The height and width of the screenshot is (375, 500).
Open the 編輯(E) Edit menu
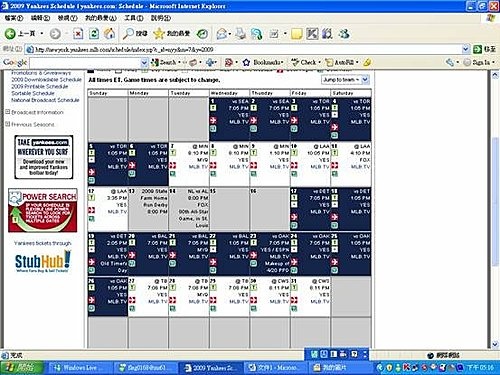pyautogui.click(x=40, y=18)
